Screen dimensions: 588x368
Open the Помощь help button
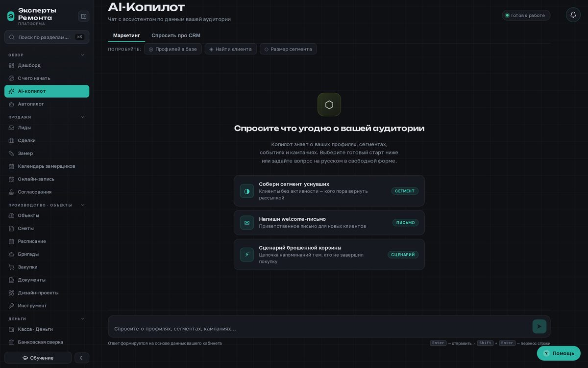point(559,353)
